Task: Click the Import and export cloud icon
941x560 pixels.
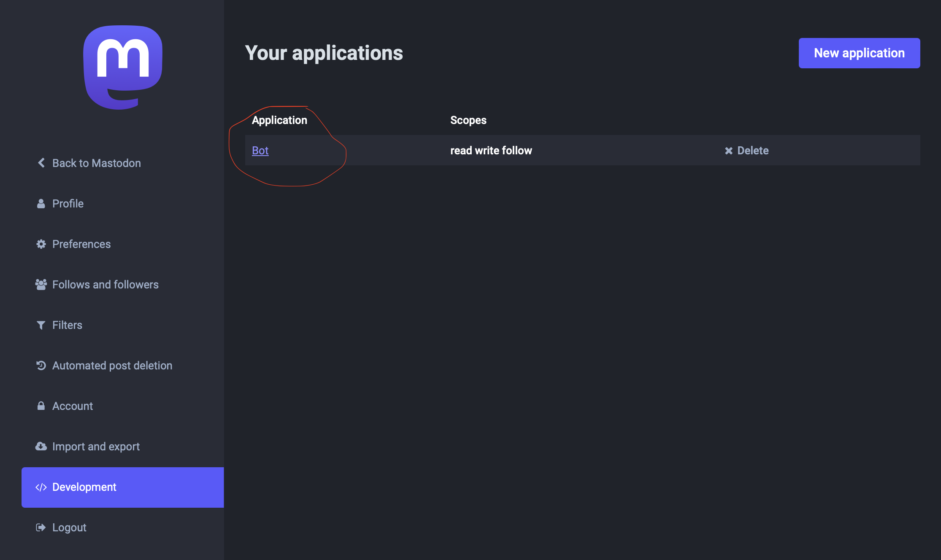Action: pyautogui.click(x=41, y=447)
